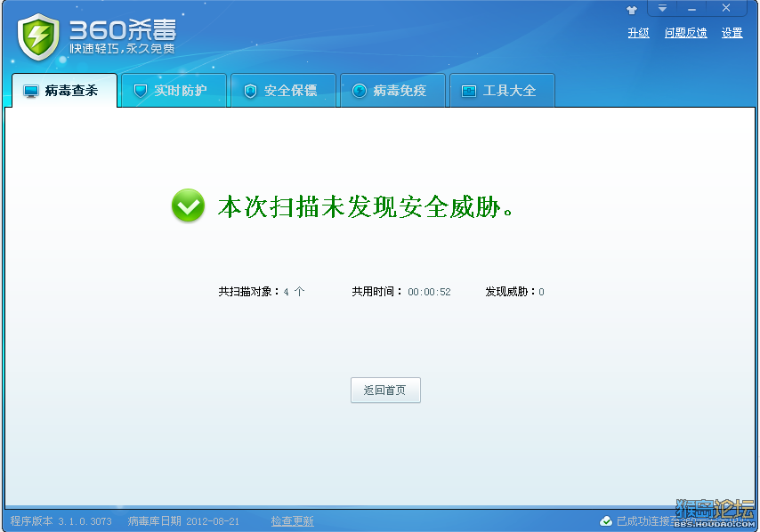Screen dimensions: 760x532
Task: Switch to the 病毒免疫 tab
Action: tap(393, 91)
